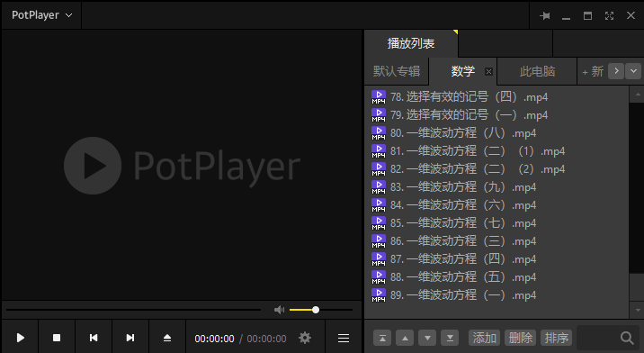The width and height of the screenshot is (644, 353).
Task: Click the MP4 icon of item 81
Action: pyautogui.click(x=379, y=151)
